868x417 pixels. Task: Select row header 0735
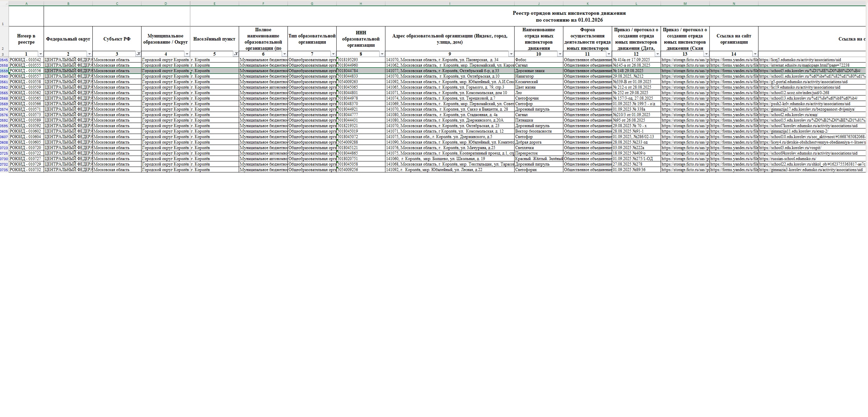pyautogui.click(x=4, y=170)
